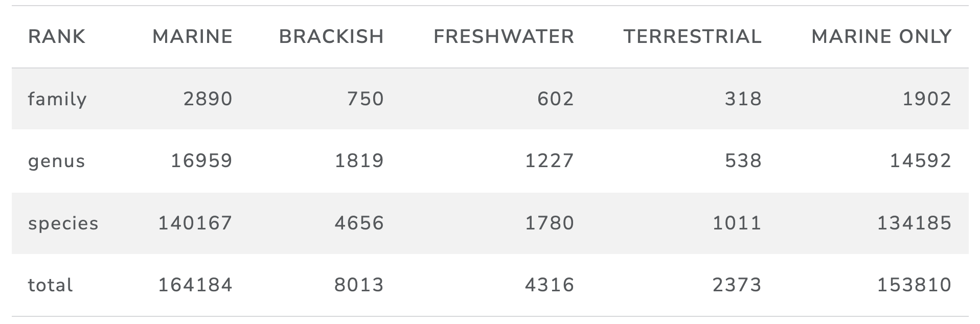
Task: Select the MARINE ONLY column header
Action: click(882, 37)
